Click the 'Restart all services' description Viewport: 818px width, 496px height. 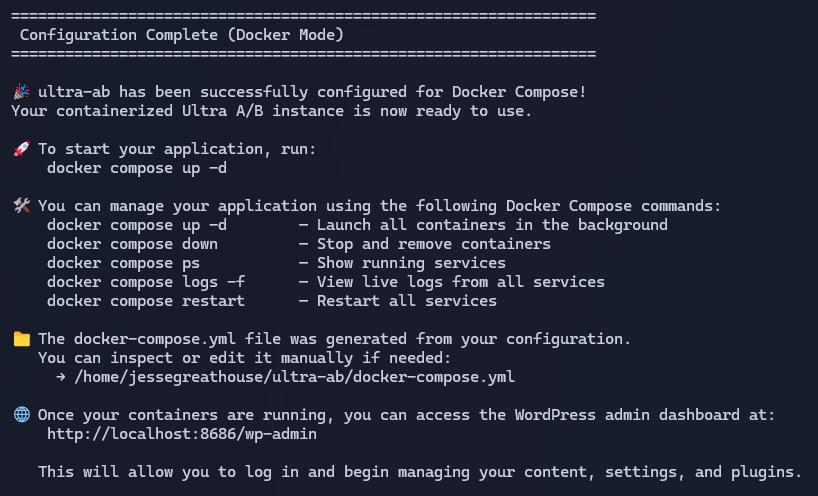coord(406,301)
